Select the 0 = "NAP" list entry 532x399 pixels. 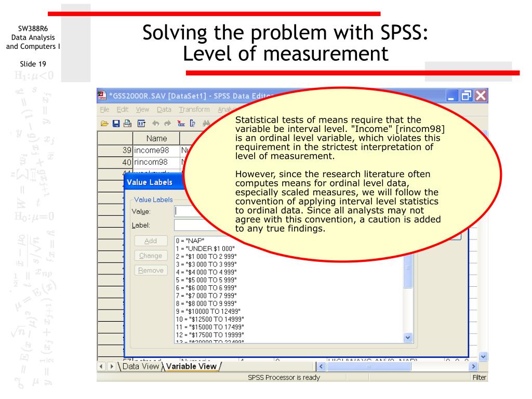click(x=190, y=241)
